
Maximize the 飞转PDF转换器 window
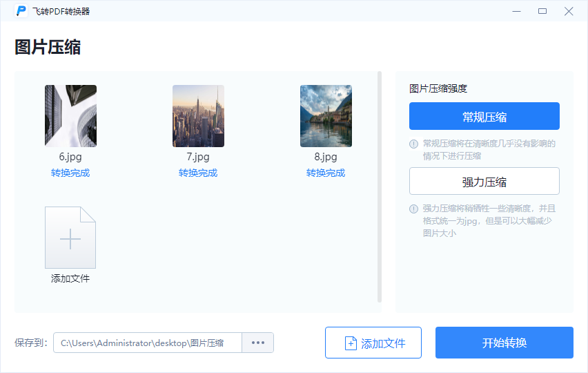point(542,11)
